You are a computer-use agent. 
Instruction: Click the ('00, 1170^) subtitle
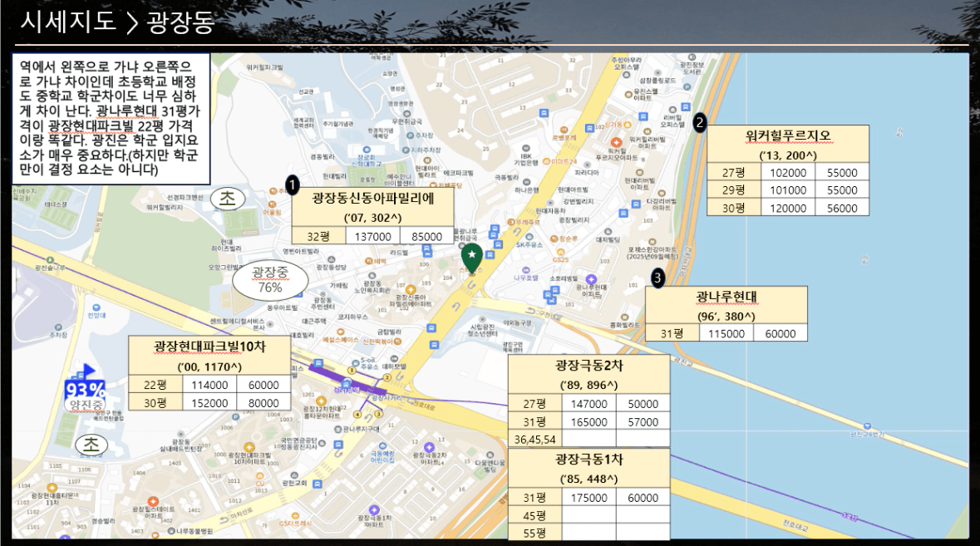[x=209, y=366]
